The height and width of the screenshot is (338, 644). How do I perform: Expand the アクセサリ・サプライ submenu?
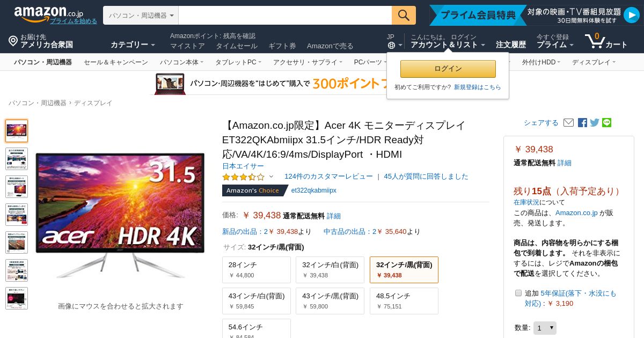coord(308,62)
